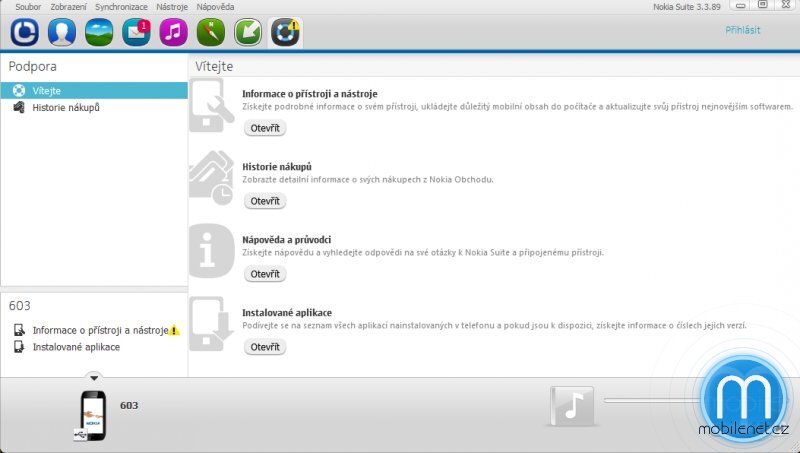Collapse the device panel arrow
Viewport: 800px width, 453px height.
(93, 377)
